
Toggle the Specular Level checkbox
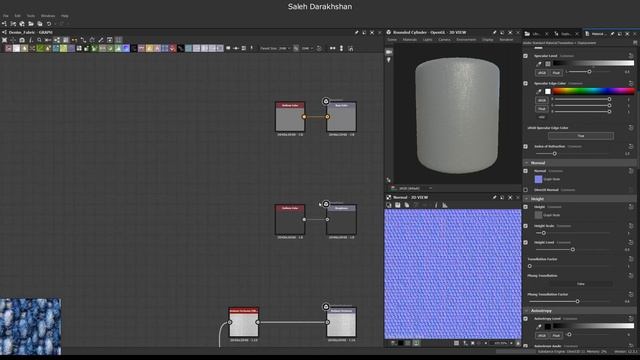click(526, 56)
